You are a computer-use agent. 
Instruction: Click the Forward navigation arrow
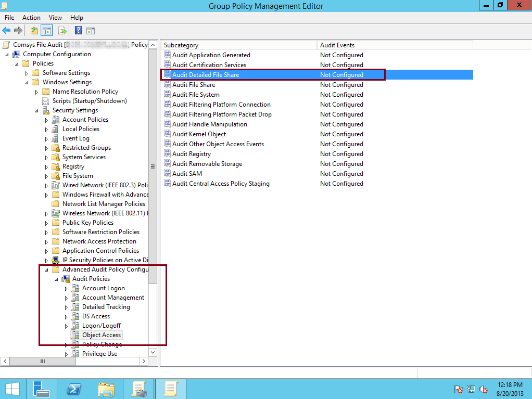(19, 30)
